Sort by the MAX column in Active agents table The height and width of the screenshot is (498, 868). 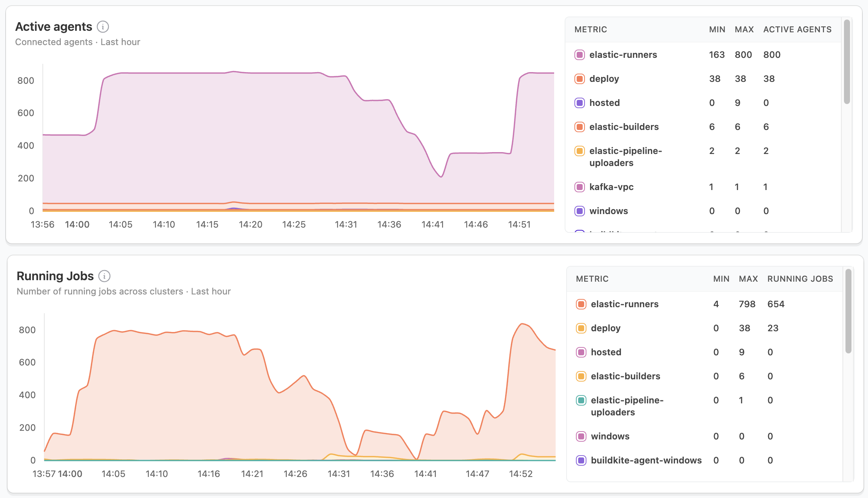(744, 29)
